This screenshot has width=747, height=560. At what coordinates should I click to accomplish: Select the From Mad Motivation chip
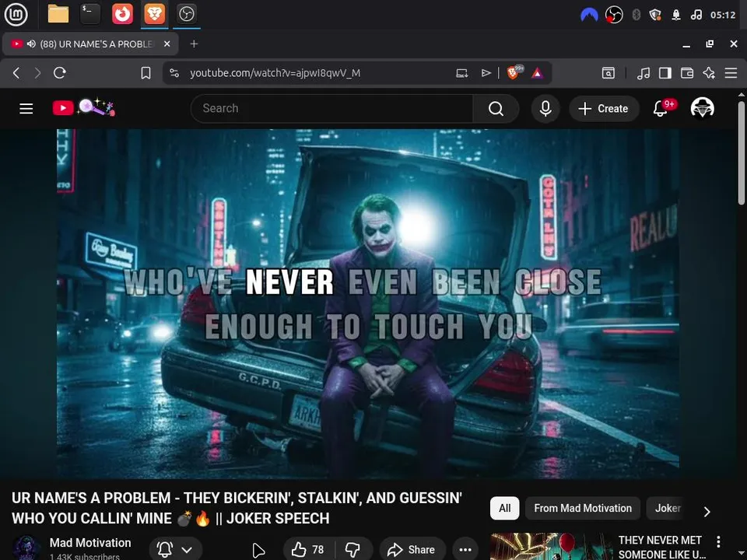click(x=583, y=508)
